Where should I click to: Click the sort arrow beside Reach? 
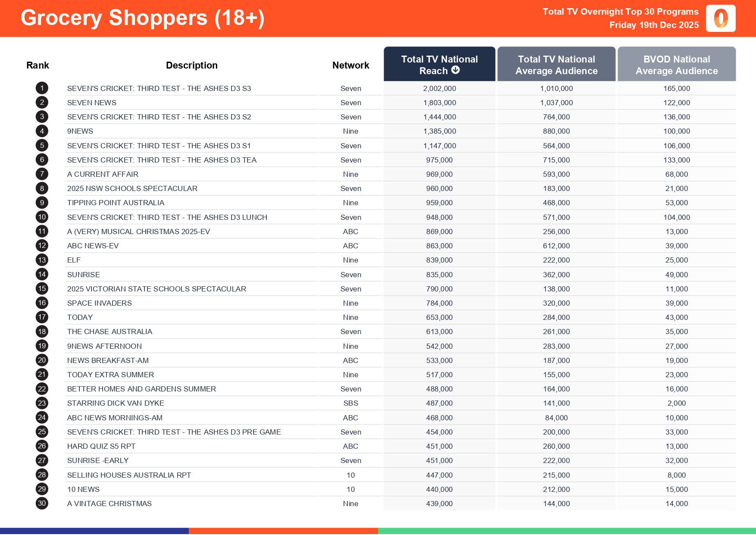pyautogui.click(x=456, y=70)
